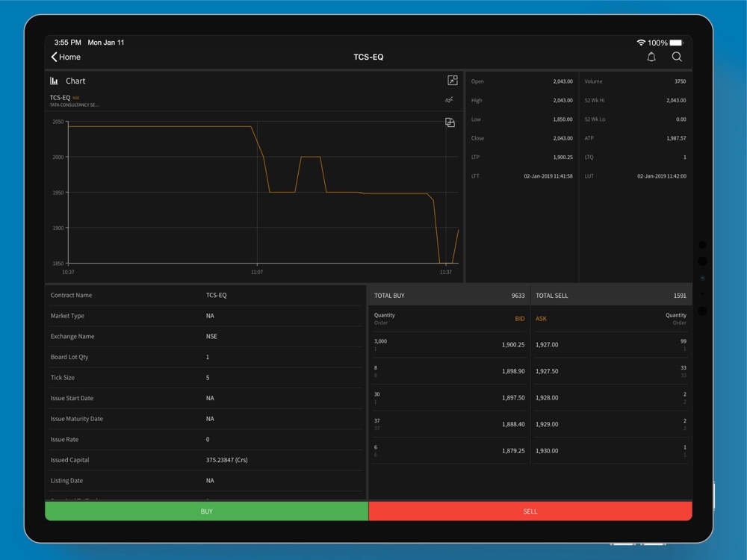The width and height of the screenshot is (747, 560).
Task: Check the battery status indicator
Action: 676,43
